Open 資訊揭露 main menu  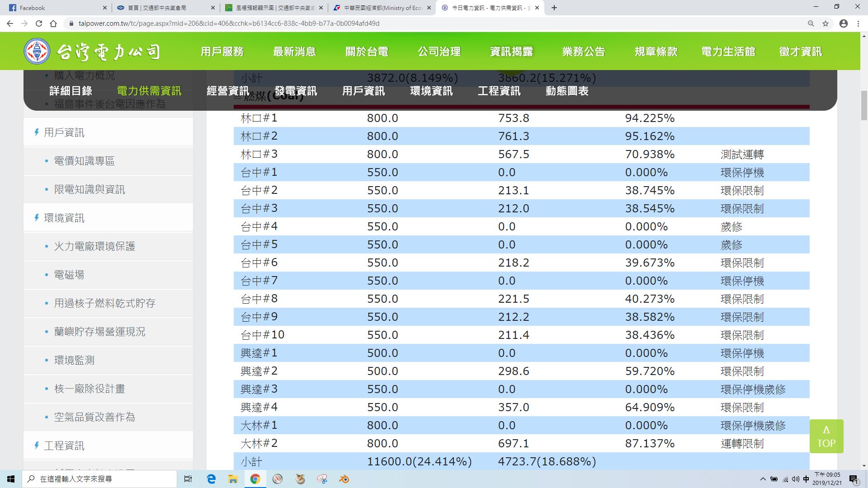(x=511, y=52)
